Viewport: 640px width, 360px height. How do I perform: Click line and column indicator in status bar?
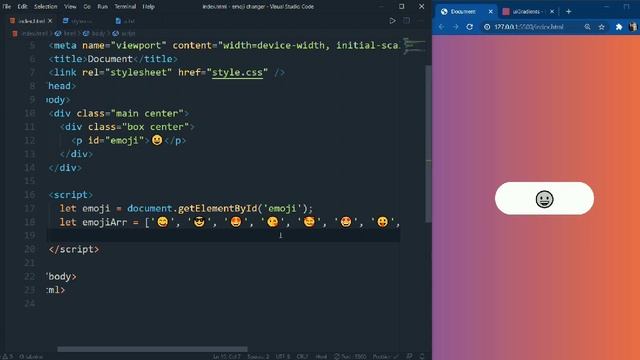click(x=227, y=356)
